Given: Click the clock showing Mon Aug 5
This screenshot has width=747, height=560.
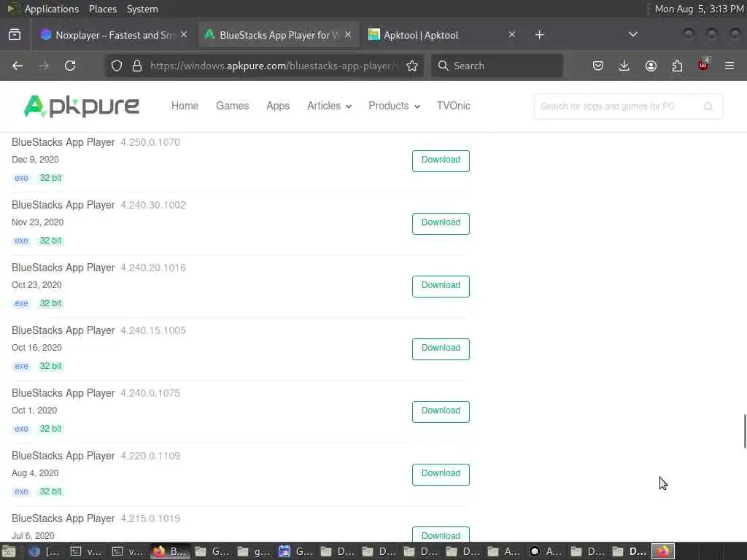Looking at the screenshot, I should coord(698,9).
